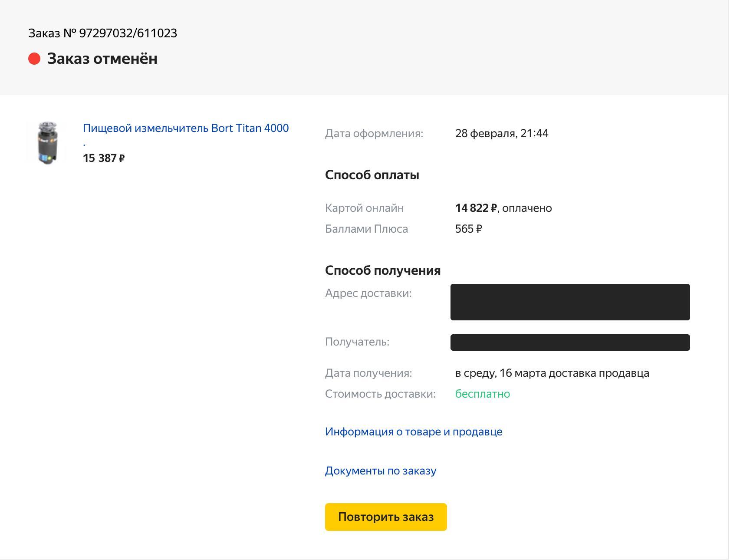Viewport: 730px width, 560px height.
Task: Click the redacted delivery address block
Action: pos(570,302)
